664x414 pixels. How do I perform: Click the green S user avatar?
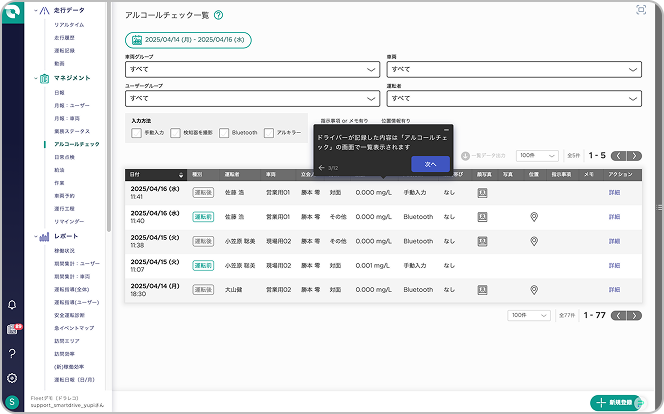click(x=12, y=402)
